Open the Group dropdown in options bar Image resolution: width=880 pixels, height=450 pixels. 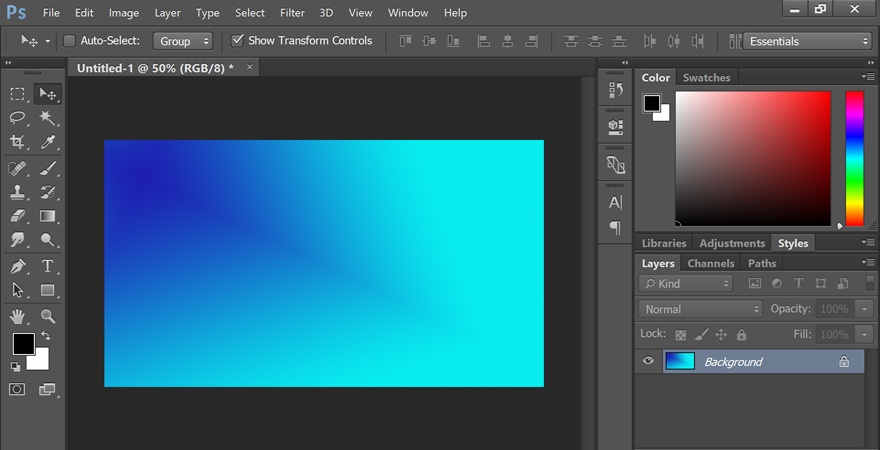tap(182, 41)
